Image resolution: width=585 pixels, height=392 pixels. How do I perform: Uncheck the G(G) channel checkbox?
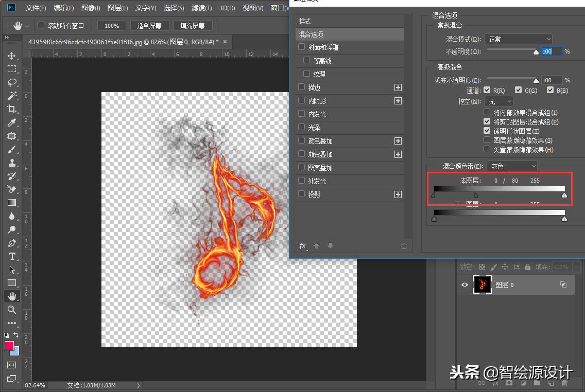click(518, 90)
